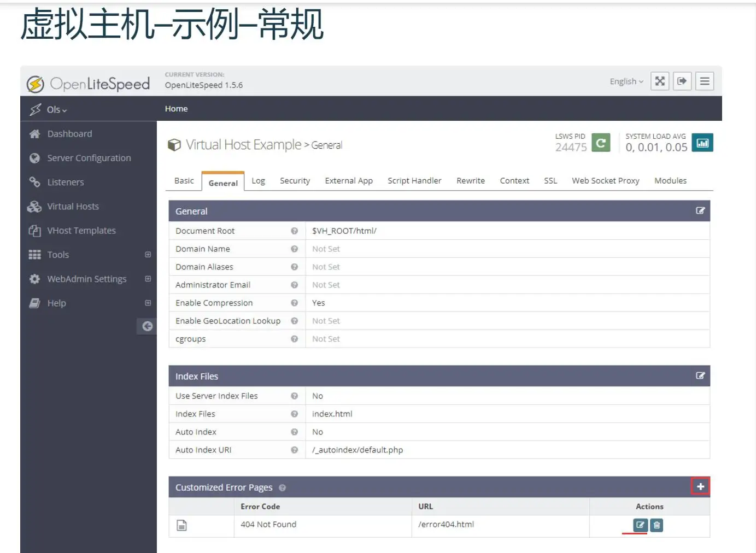
Task: Click the /_autoindex/default.php value
Action: [x=357, y=450]
